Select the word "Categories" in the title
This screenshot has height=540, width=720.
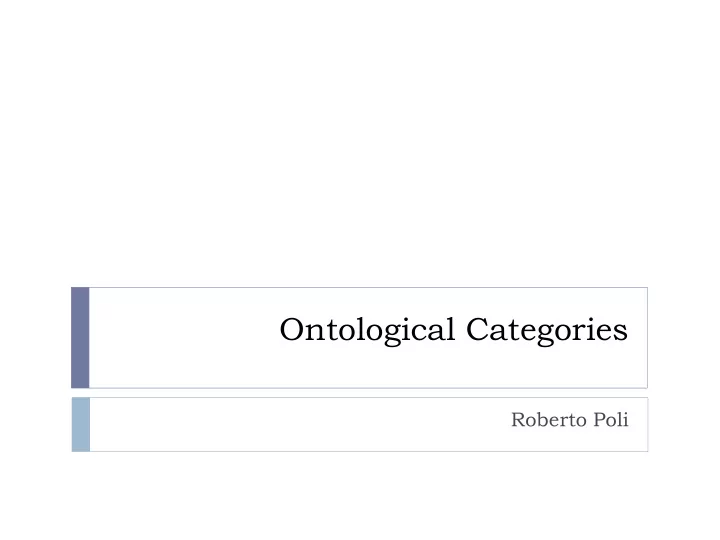(x=547, y=330)
